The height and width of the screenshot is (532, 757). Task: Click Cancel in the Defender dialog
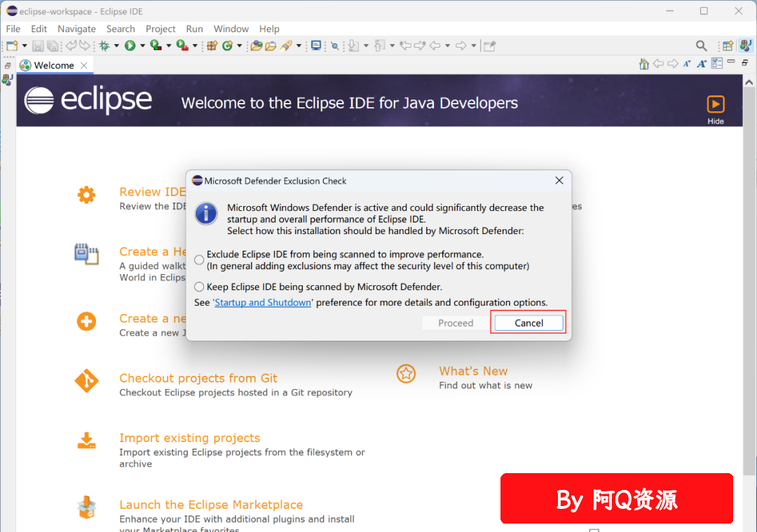point(528,323)
